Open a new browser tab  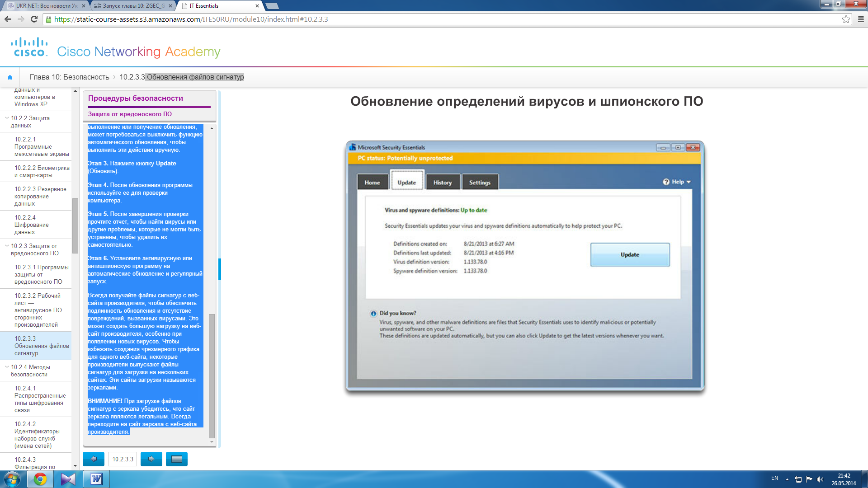[272, 6]
